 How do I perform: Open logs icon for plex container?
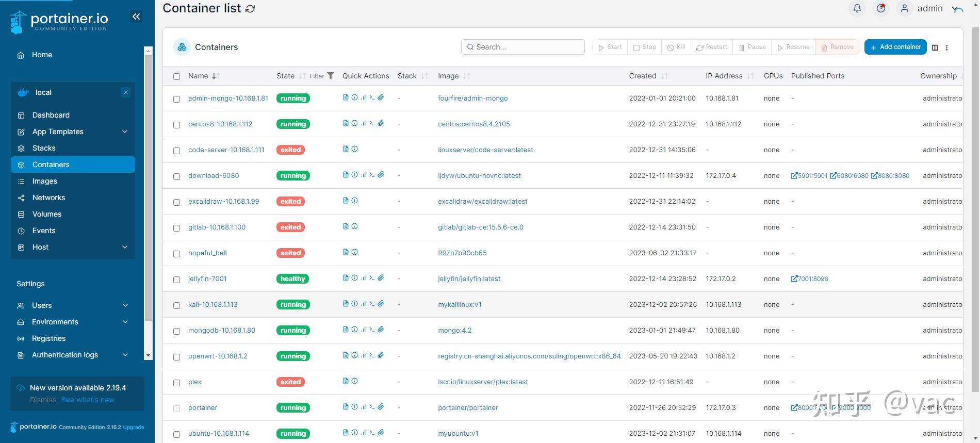click(346, 381)
